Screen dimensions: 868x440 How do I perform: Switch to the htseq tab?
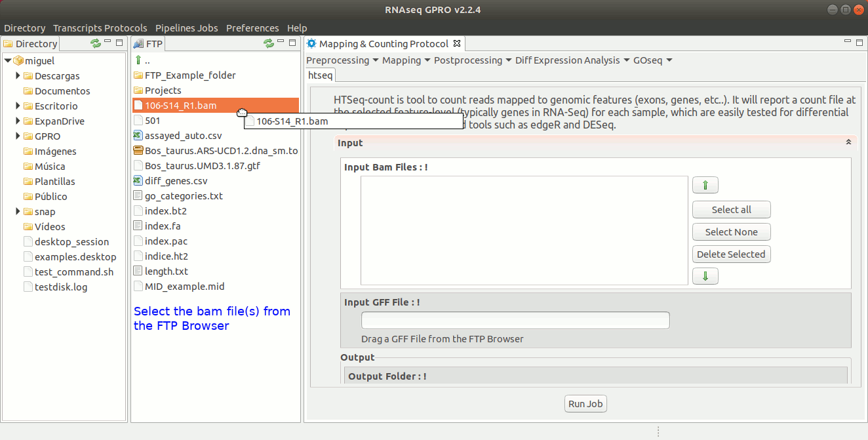pos(321,75)
